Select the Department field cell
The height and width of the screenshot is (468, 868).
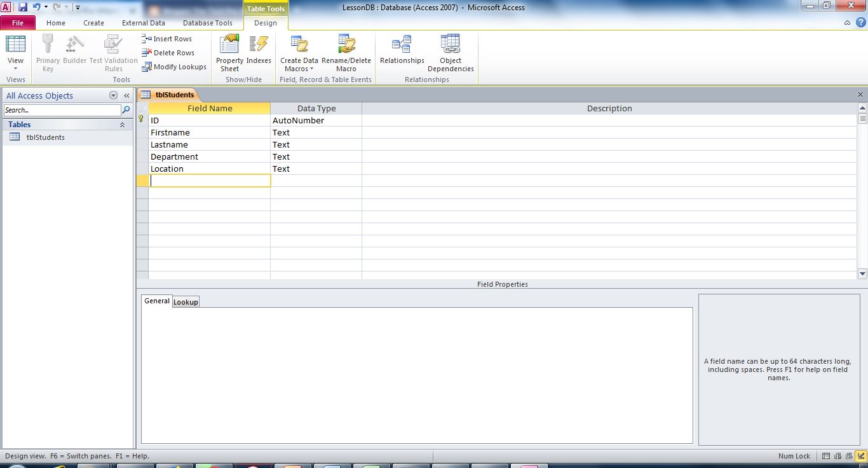(x=210, y=156)
